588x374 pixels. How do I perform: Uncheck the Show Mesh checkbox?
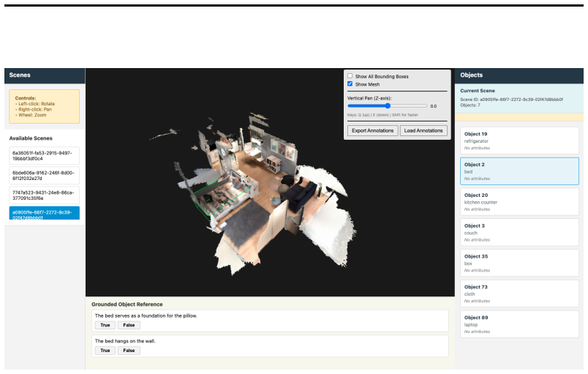pyautogui.click(x=350, y=83)
